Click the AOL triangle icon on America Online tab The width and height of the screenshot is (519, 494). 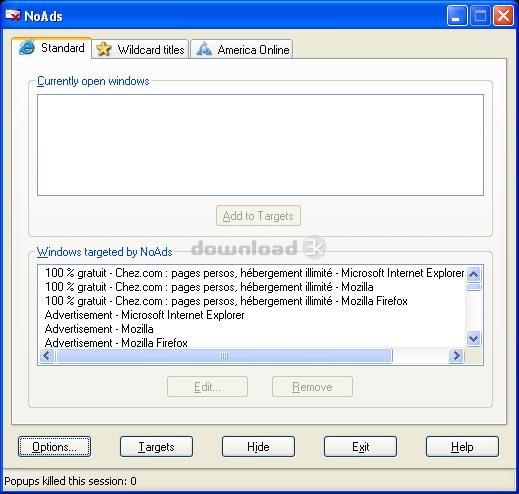[204, 49]
